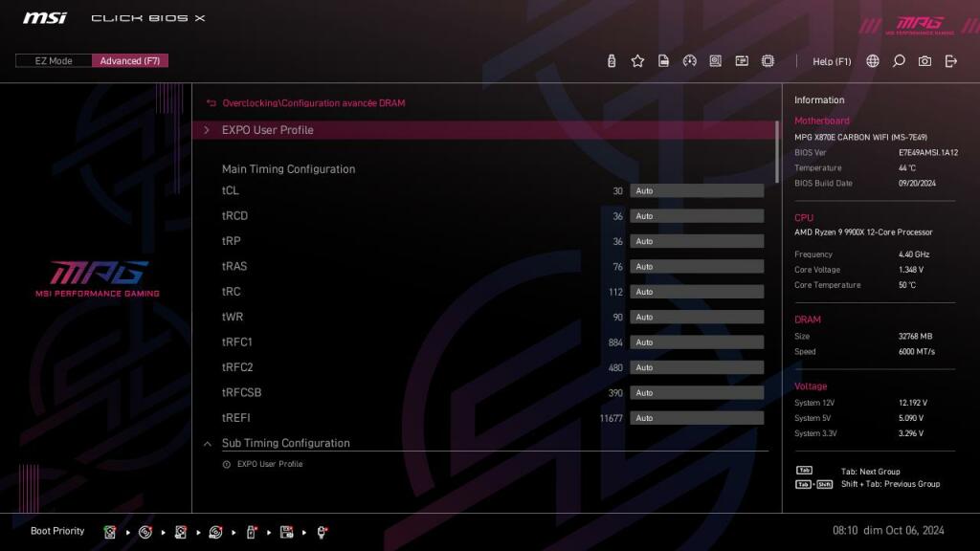Click the Help (F1) button
This screenshot has height=551, width=980.
(829, 60)
